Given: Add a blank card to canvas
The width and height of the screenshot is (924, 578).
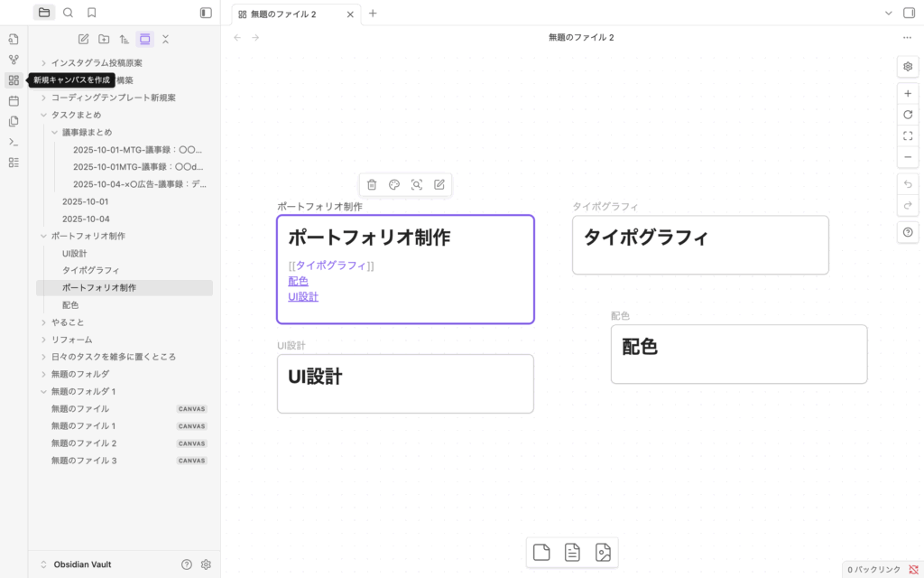Looking at the screenshot, I should point(541,553).
